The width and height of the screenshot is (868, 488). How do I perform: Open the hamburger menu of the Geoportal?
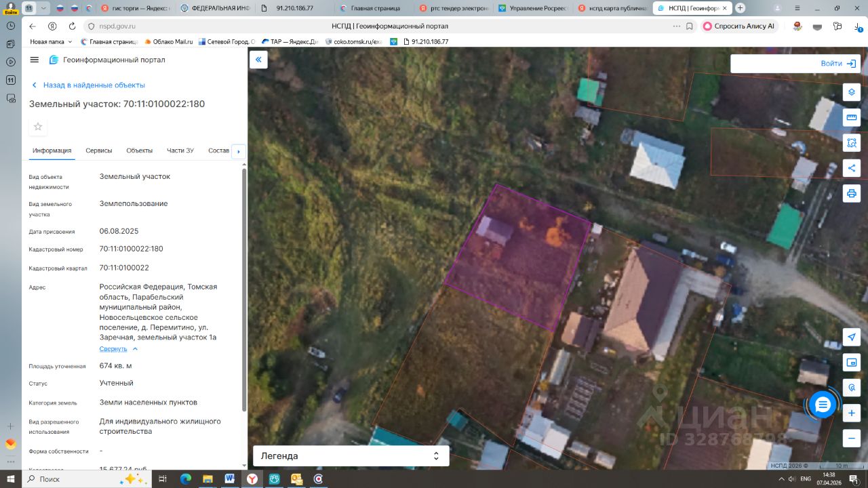click(35, 60)
